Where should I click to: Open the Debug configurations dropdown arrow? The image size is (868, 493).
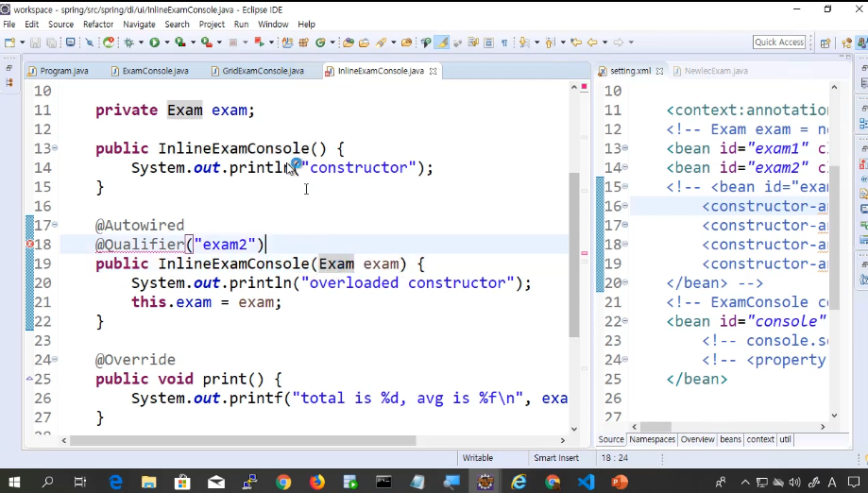tap(141, 42)
